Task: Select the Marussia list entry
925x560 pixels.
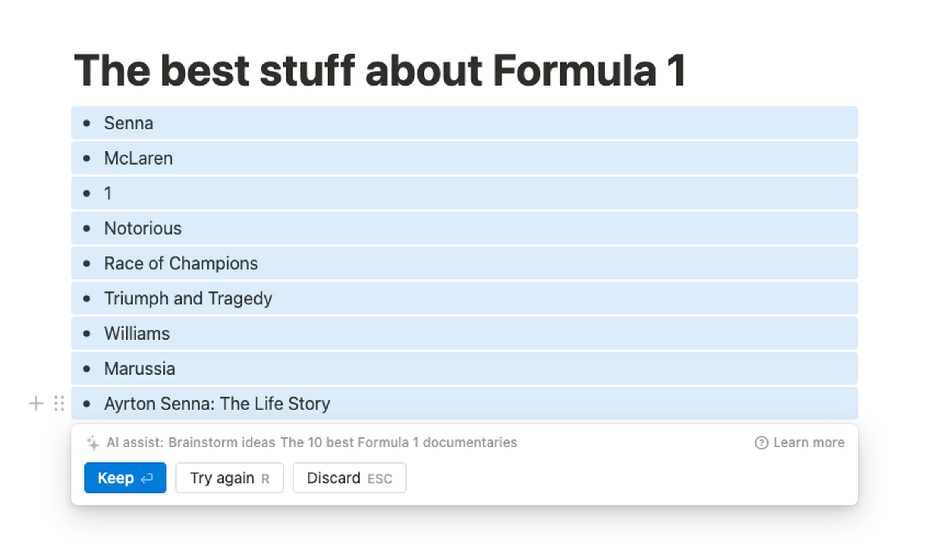Action: pyautogui.click(x=140, y=369)
